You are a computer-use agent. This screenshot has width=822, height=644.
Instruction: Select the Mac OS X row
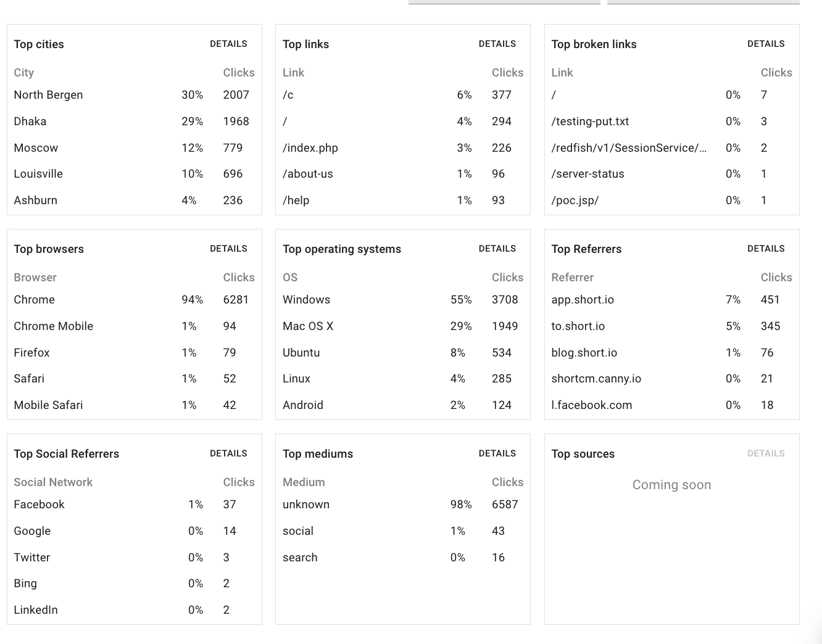pos(403,326)
